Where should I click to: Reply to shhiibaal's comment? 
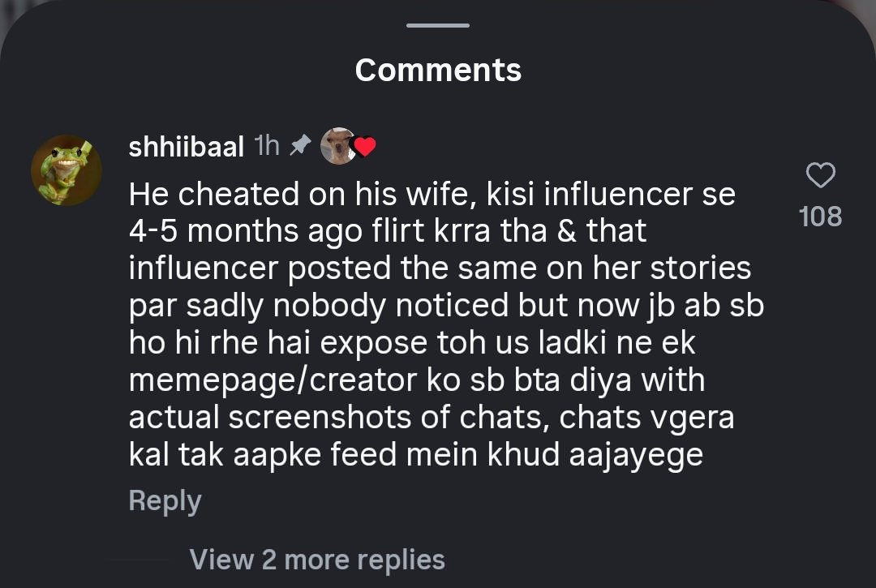(165, 500)
